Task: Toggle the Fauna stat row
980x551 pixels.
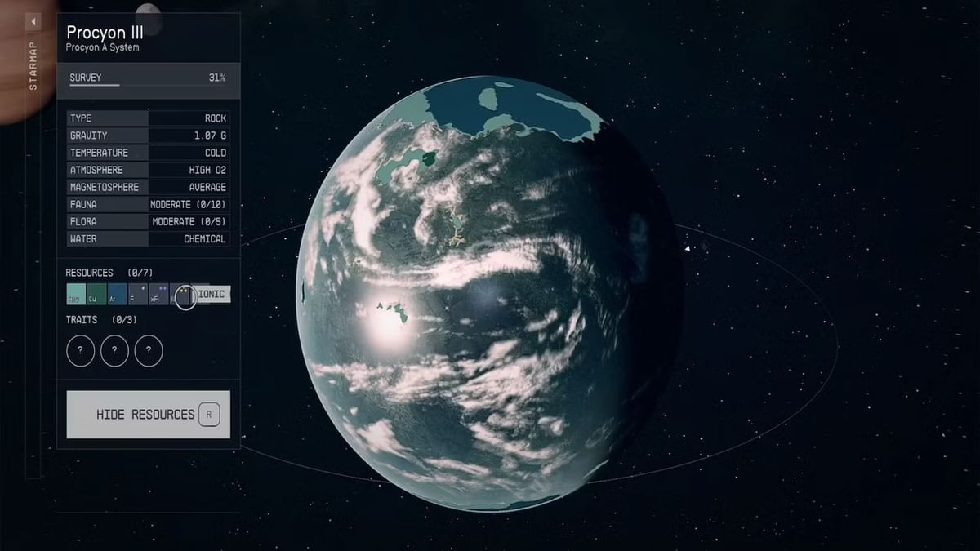Action: point(148,204)
